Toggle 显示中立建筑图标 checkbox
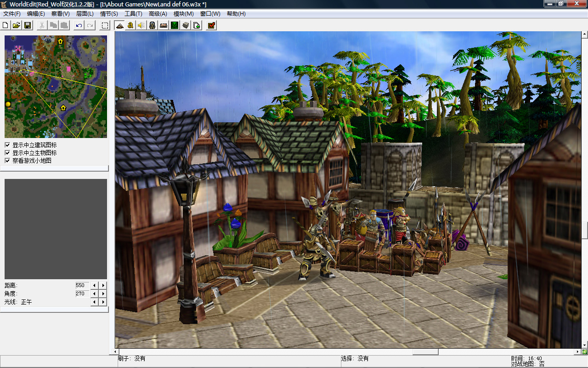 pyautogui.click(x=7, y=145)
